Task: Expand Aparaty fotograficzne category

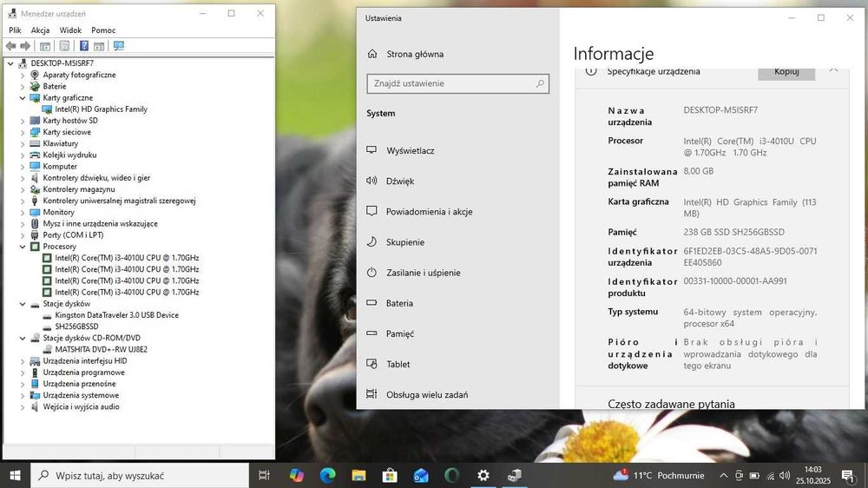Action: (23, 75)
